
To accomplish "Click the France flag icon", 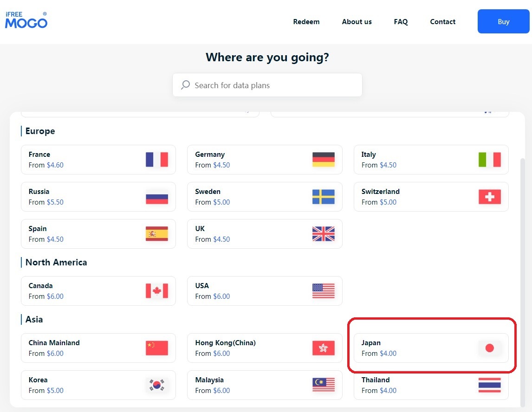I will click(156, 160).
